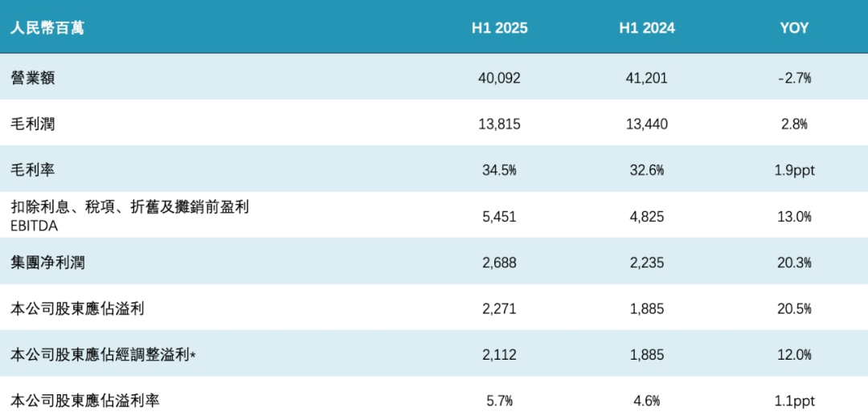Image resolution: width=868 pixels, height=420 pixels.
Task: Select the 本公司股東應佔經調整溢利* row label
Action: coord(104,354)
